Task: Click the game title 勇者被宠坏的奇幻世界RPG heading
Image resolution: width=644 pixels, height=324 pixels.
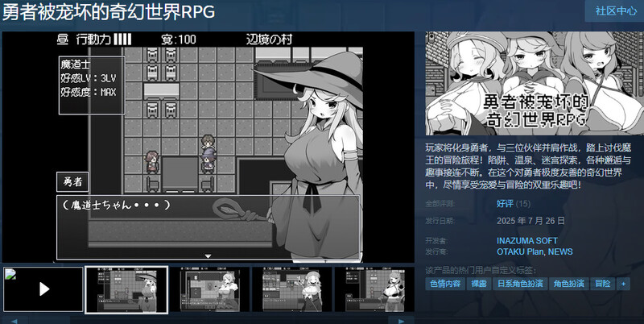Action: coord(109,12)
